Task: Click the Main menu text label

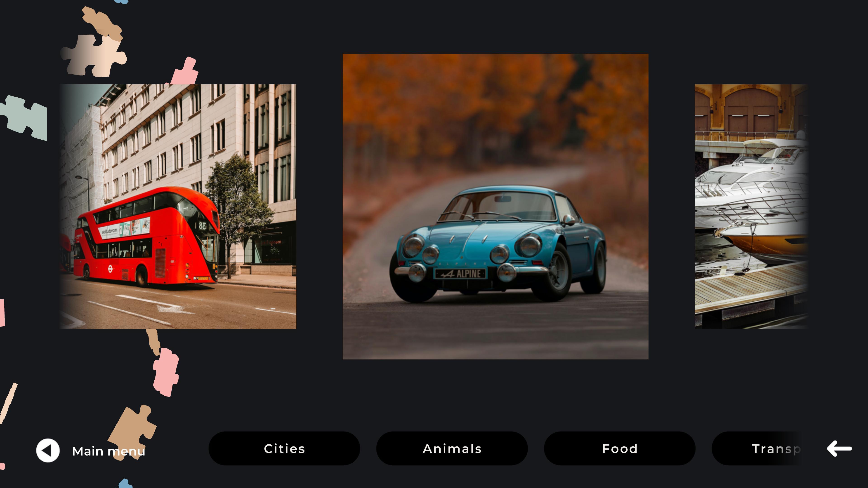Action: click(108, 451)
